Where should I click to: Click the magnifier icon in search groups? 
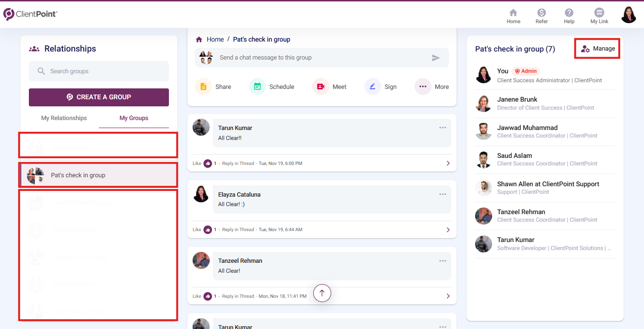[x=41, y=71]
